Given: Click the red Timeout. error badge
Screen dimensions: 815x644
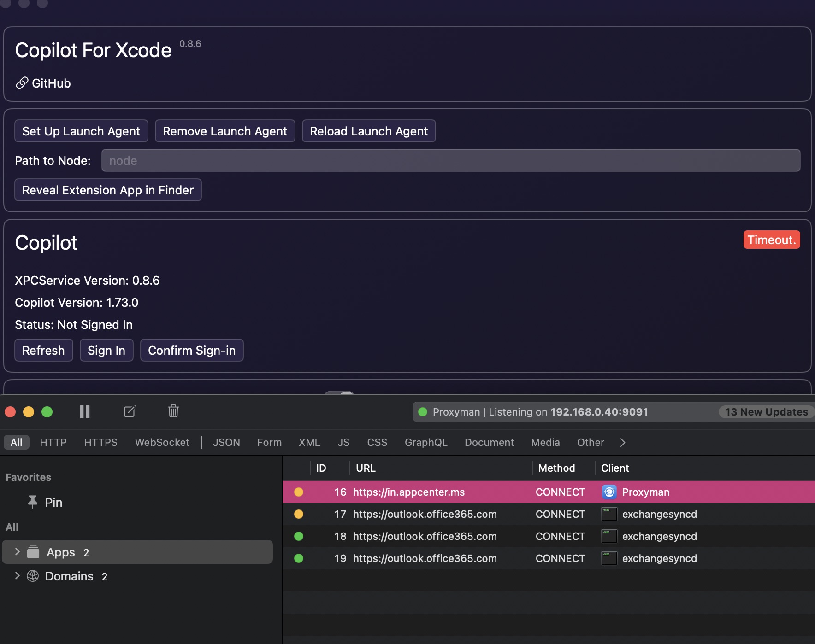Looking at the screenshot, I should click(772, 240).
